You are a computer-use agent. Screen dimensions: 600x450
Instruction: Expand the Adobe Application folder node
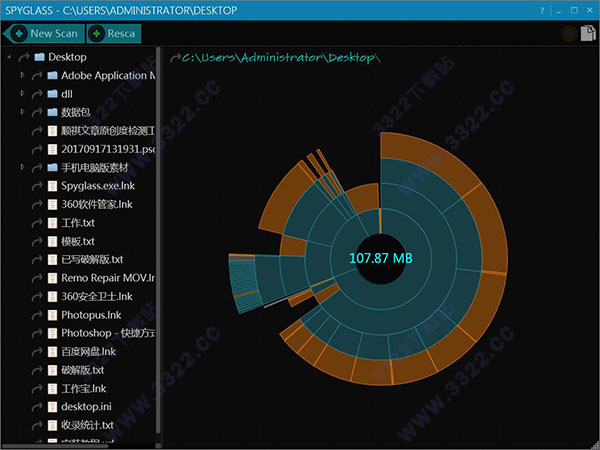click(22, 75)
